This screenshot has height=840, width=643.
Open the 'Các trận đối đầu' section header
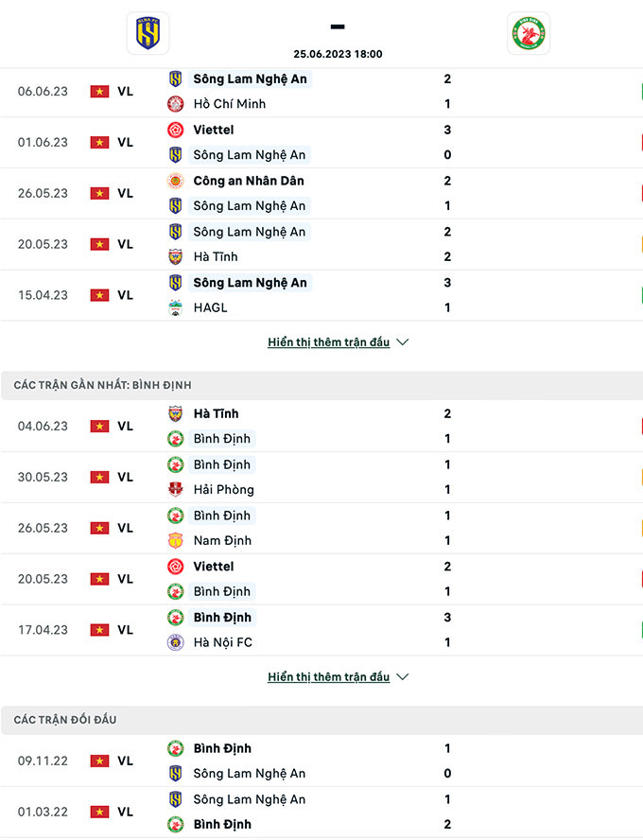[x=65, y=720]
